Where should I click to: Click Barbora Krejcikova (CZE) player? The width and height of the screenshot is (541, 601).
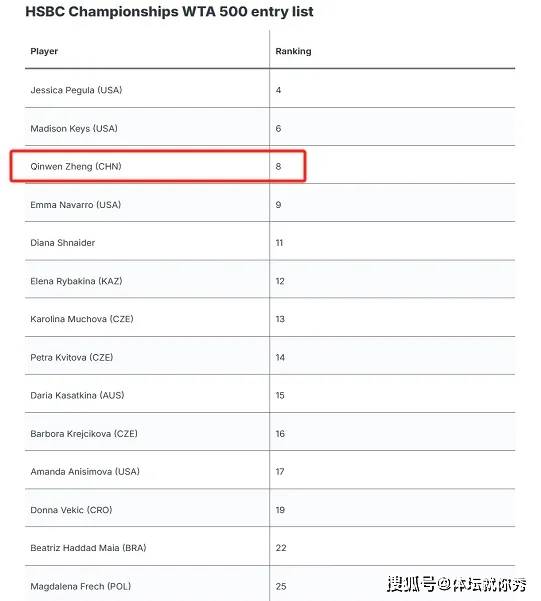point(84,434)
